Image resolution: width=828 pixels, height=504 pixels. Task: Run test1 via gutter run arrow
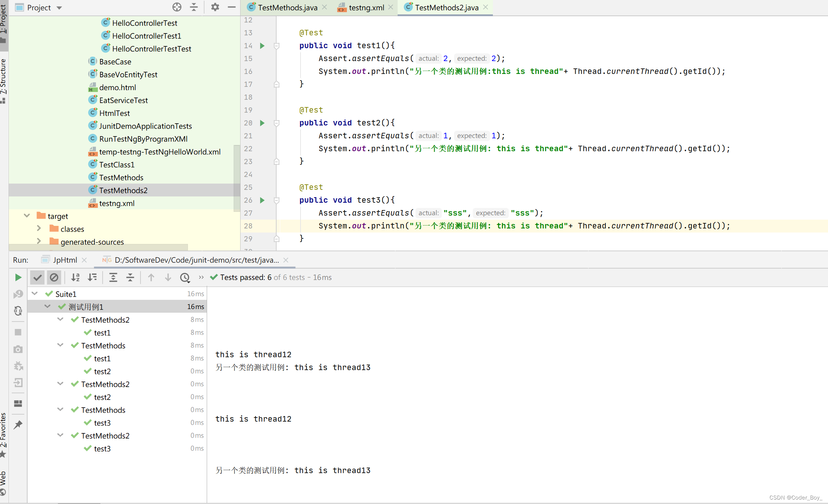pyautogui.click(x=262, y=46)
